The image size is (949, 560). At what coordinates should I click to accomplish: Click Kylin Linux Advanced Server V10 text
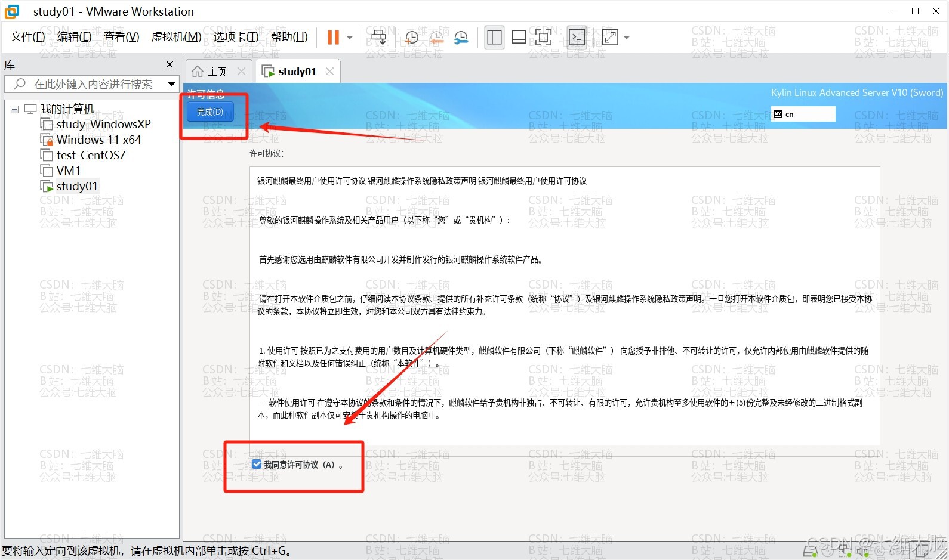pyautogui.click(x=857, y=92)
